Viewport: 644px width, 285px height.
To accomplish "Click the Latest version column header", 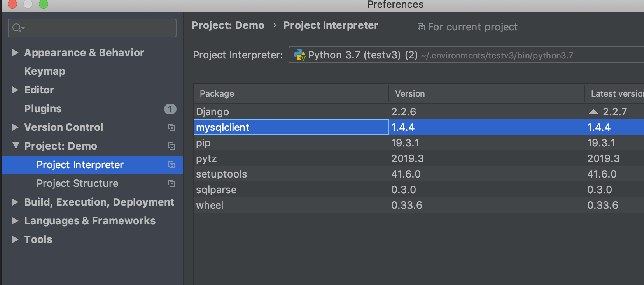I will click(x=614, y=93).
